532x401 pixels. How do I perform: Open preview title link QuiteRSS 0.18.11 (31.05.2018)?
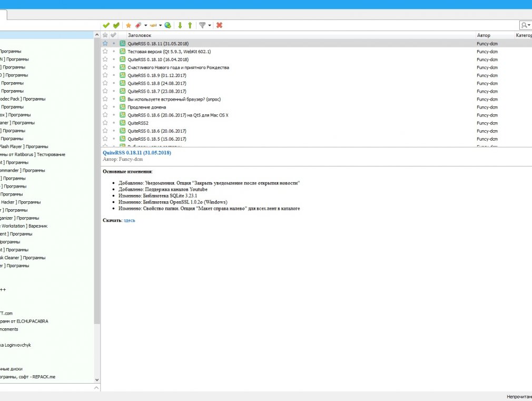tap(137, 153)
